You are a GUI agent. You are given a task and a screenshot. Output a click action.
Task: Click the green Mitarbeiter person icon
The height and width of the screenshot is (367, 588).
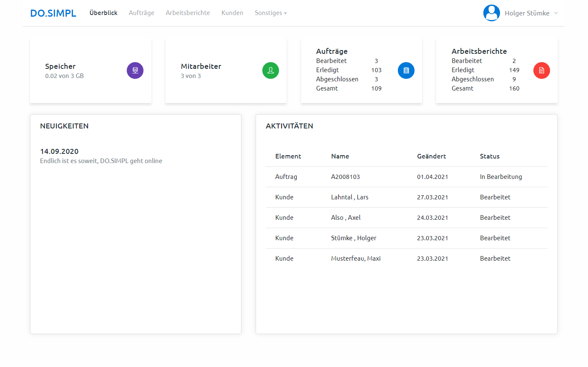pyautogui.click(x=270, y=70)
